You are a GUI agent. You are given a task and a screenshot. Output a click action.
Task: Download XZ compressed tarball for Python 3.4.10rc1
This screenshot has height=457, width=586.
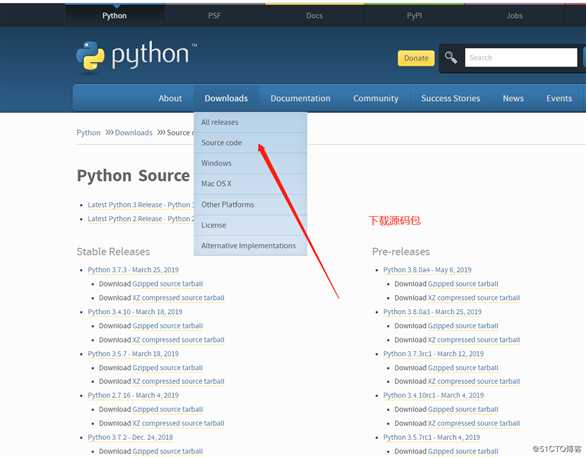point(474,423)
